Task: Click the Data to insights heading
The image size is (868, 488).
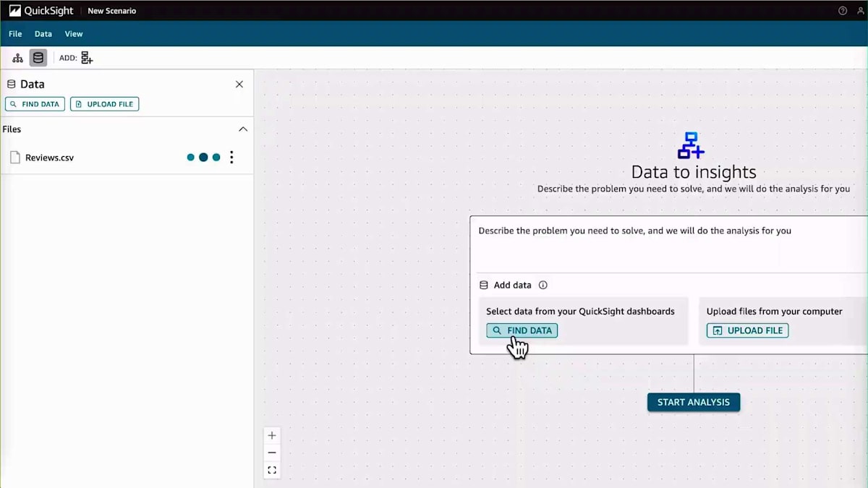Action: point(694,172)
